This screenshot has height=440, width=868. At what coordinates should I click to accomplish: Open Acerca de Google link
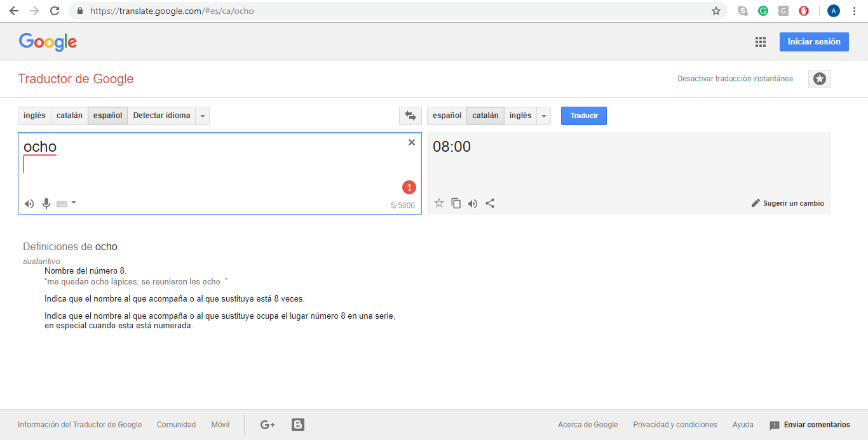588,425
